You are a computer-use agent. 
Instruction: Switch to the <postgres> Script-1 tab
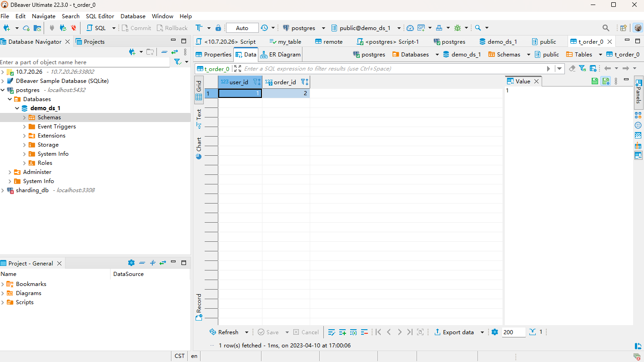[387, 41]
